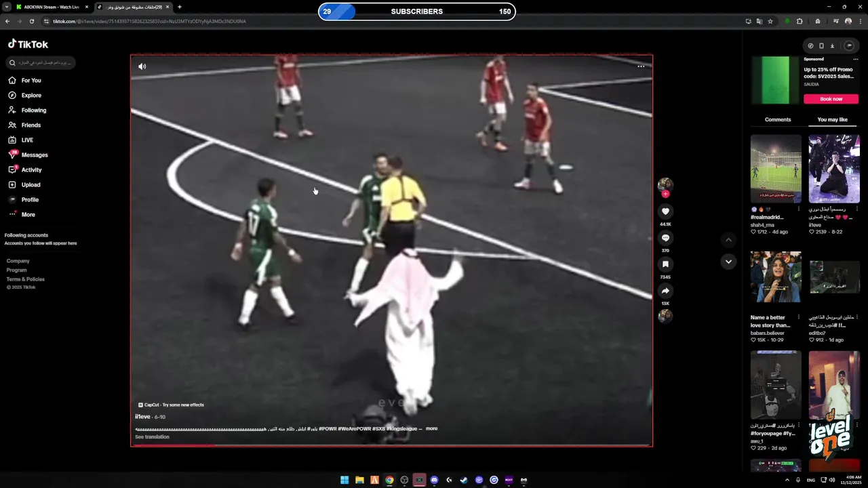Open video options three-dot menu
The height and width of the screenshot is (488, 868).
click(x=641, y=66)
